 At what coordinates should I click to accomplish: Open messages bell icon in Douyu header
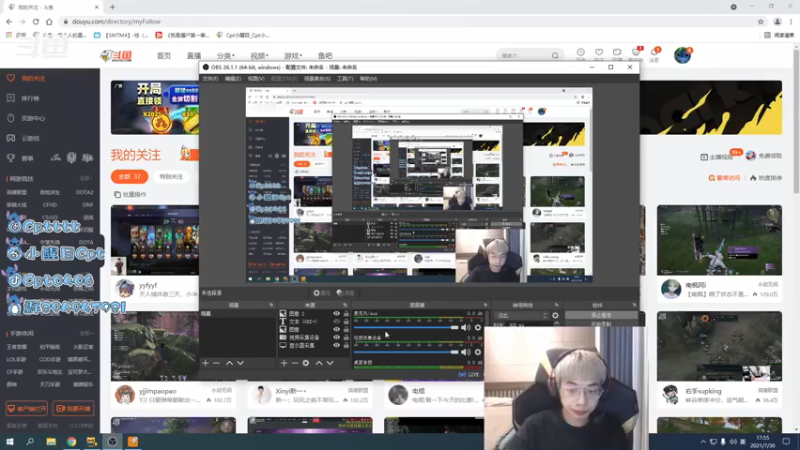tap(654, 53)
